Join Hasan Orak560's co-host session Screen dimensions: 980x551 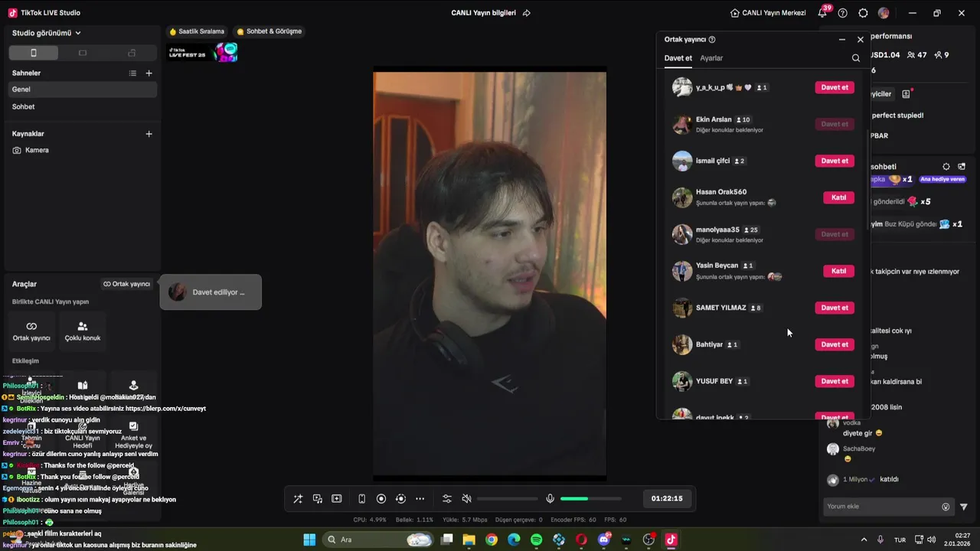pos(838,197)
